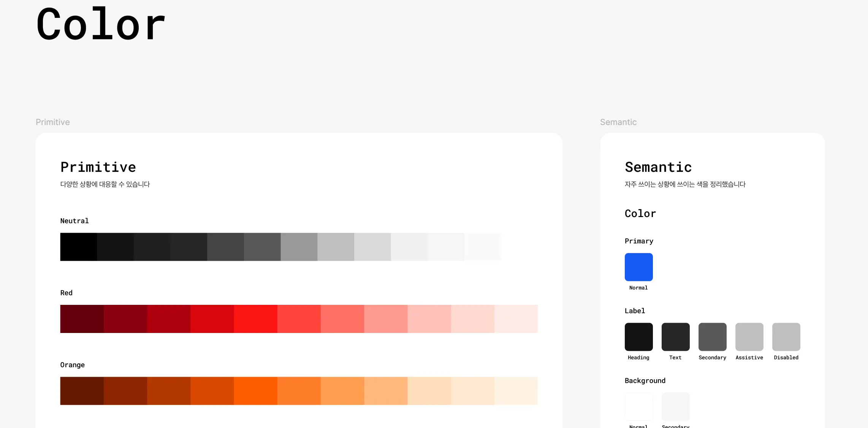Click the darkest brown swatch in Orange row
868x428 pixels.
coord(82,391)
